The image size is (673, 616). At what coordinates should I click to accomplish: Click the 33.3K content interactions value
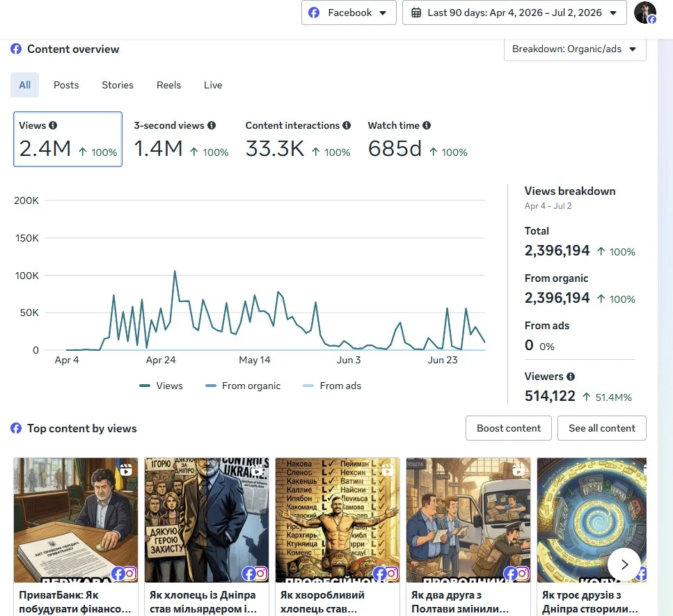coord(275,148)
